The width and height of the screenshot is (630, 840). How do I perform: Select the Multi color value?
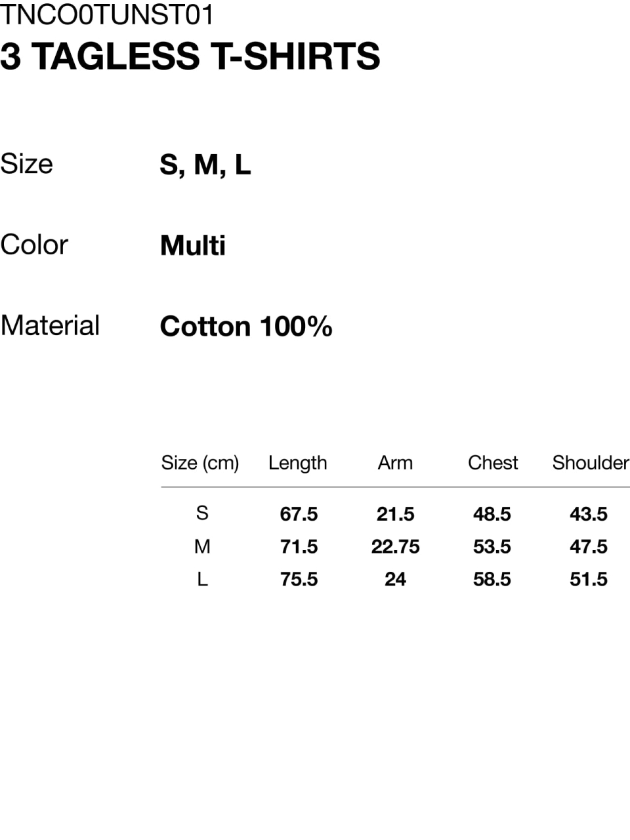(193, 245)
